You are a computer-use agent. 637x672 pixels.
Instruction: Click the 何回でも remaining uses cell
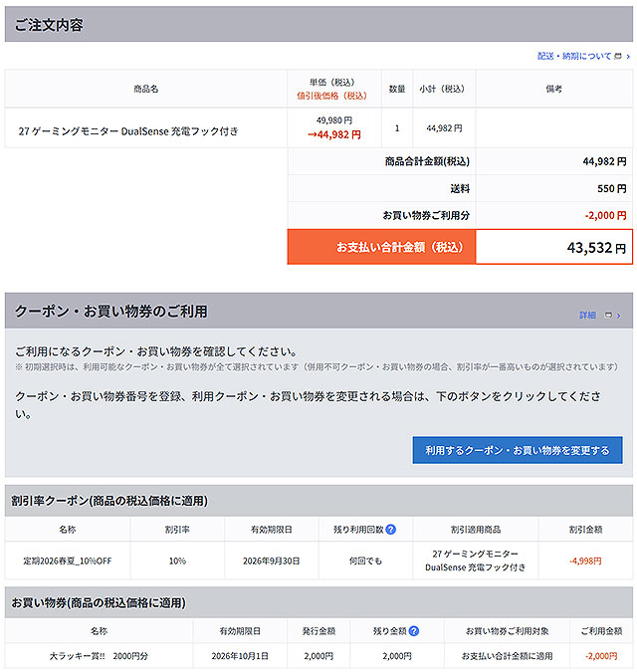tap(365, 560)
